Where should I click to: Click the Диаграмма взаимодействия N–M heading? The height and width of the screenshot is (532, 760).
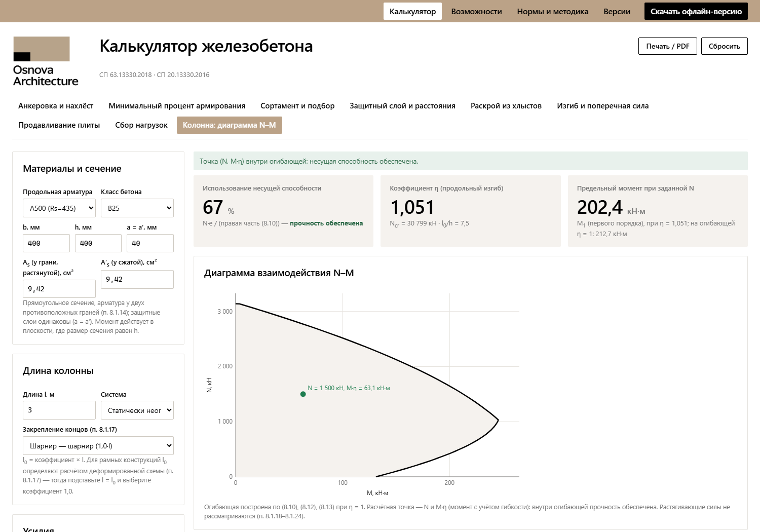point(279,273)
